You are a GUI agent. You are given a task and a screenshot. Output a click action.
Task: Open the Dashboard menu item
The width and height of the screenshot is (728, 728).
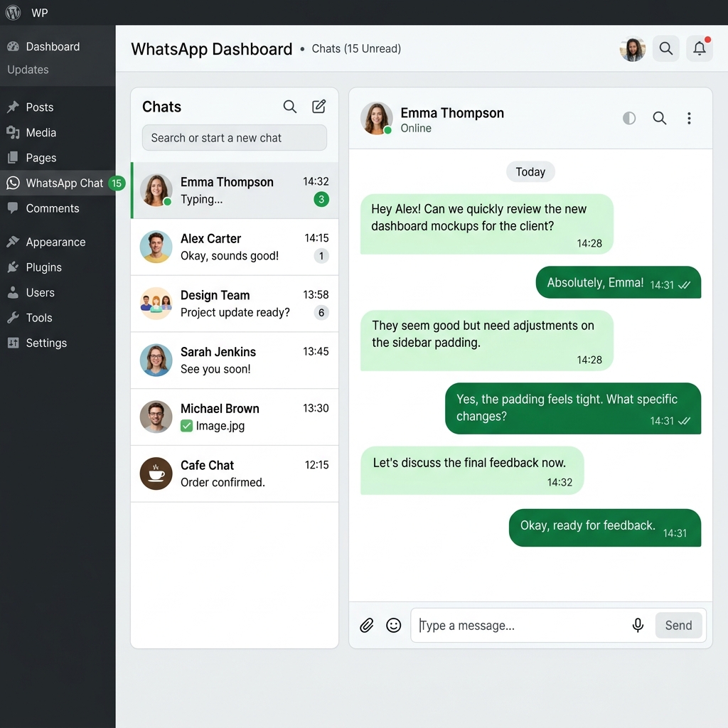[x=58, y=46]
